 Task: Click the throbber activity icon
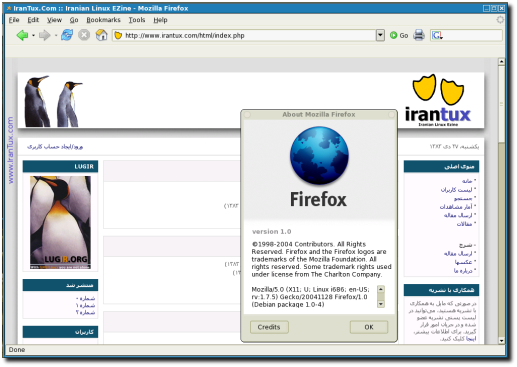tap(500, 20)
